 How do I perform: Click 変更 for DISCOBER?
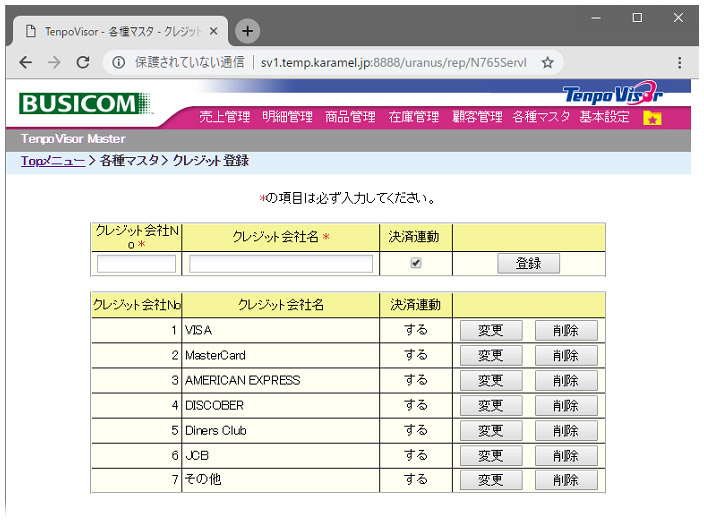click(491, 406)
